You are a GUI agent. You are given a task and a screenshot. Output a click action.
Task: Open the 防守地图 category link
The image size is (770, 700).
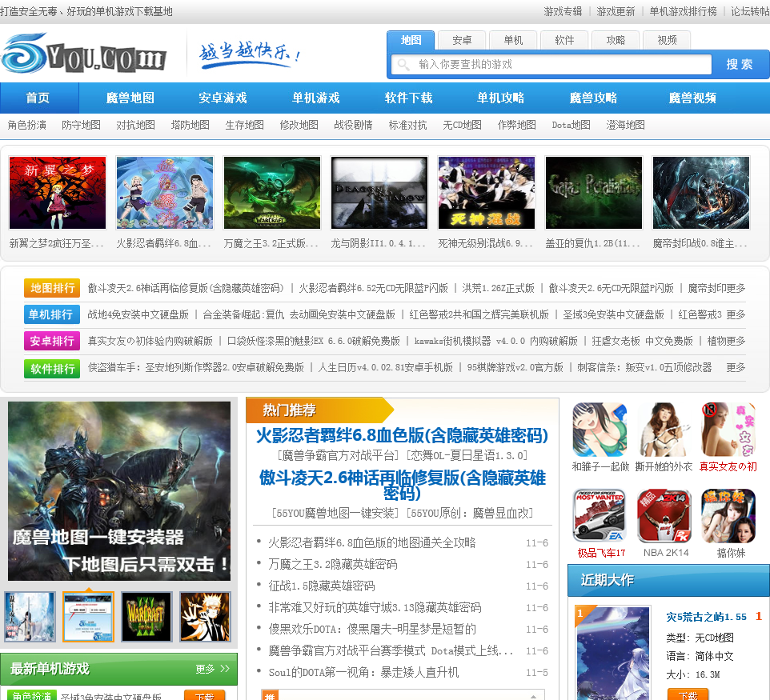81,125
